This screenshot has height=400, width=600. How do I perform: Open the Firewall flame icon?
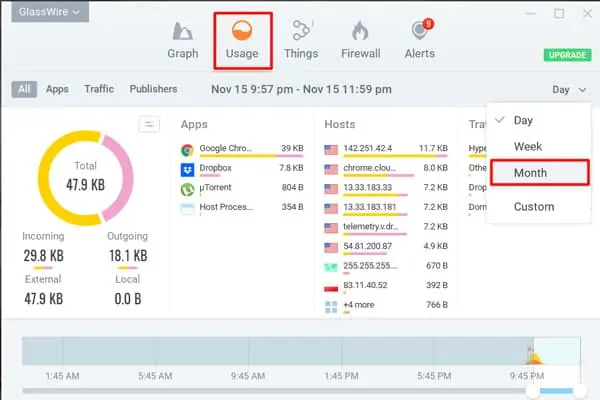click(x=360, y=31)
